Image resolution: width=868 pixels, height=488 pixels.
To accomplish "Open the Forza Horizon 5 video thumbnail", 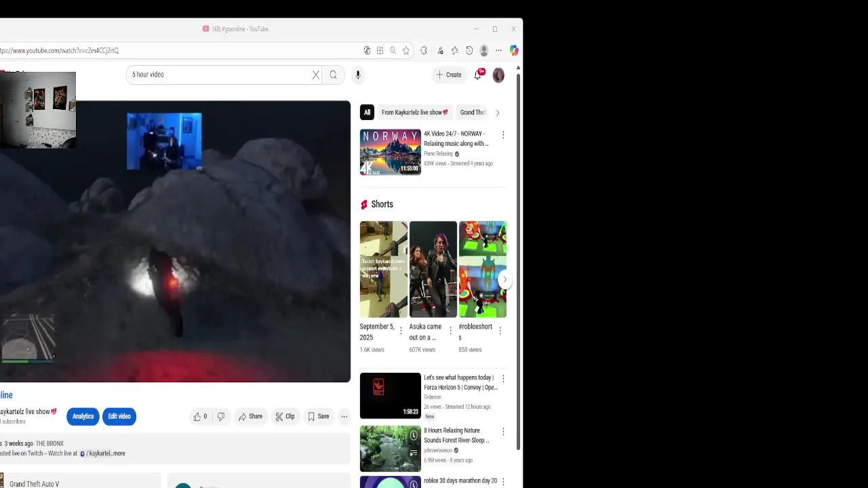I will 391,396.
